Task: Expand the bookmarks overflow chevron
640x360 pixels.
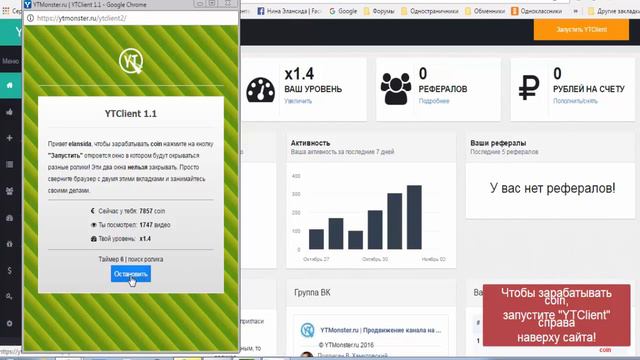Action: pyautogui.click(x=576, y=11)
